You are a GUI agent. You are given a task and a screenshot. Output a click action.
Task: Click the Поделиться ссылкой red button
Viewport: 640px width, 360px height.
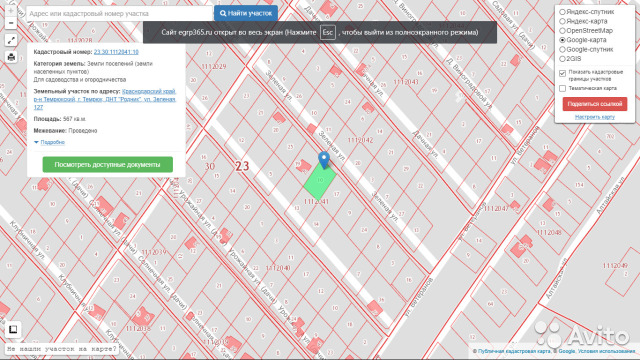[595, 104]
